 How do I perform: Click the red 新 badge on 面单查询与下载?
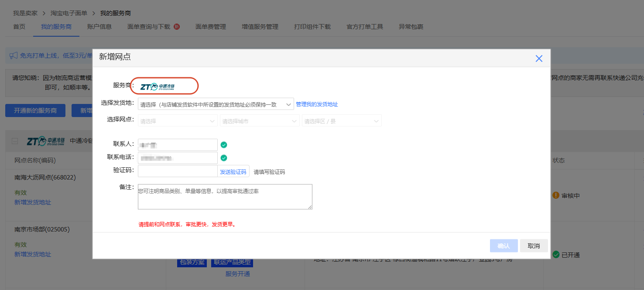click(177, 27)
